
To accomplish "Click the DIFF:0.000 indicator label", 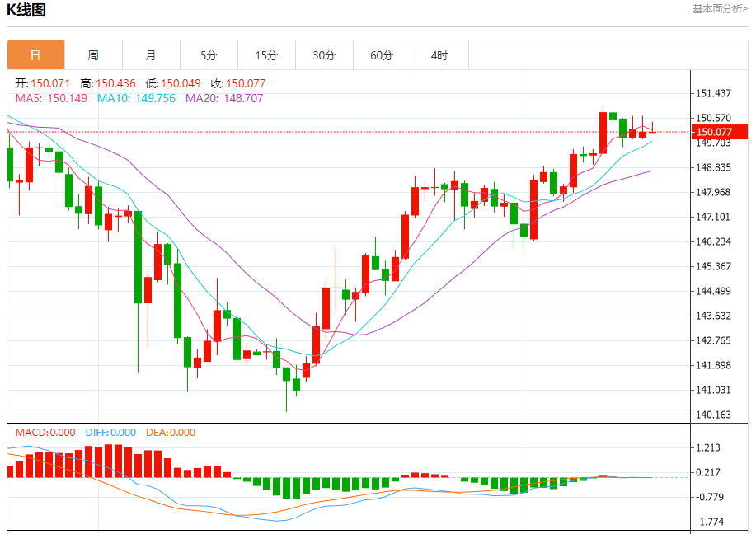I will (x=111, y=433).
